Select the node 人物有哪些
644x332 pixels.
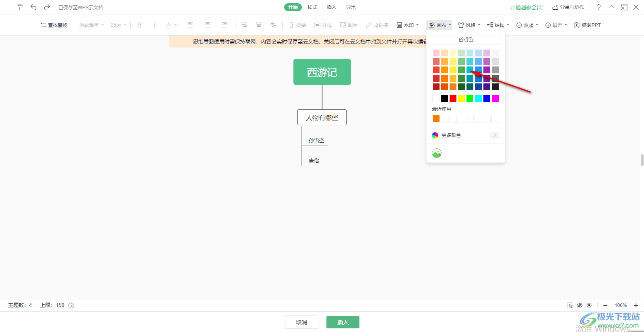(322, 117)
